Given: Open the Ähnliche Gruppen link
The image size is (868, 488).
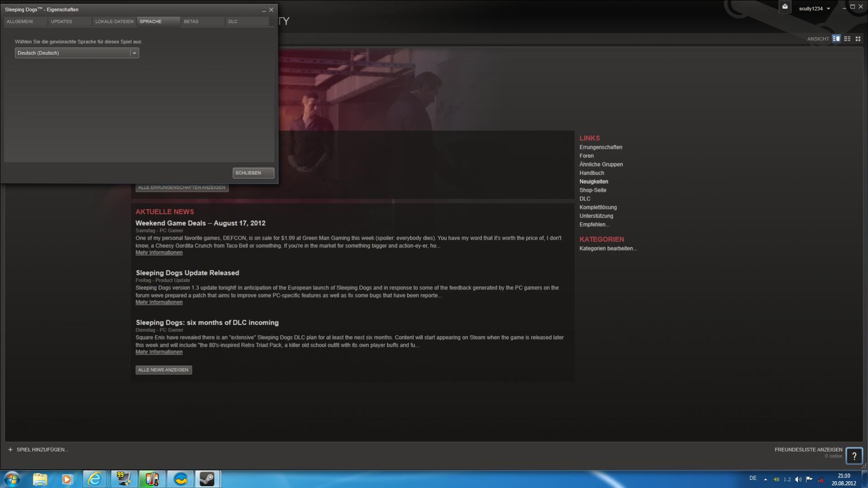Looking at the screenshot, I should (601, 165).
